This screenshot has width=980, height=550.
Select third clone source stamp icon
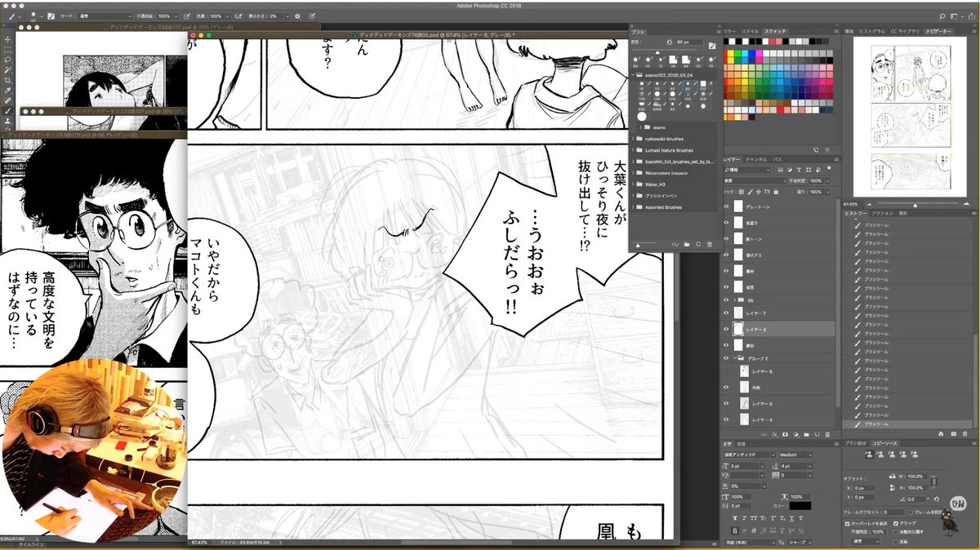tap(893, 454)
